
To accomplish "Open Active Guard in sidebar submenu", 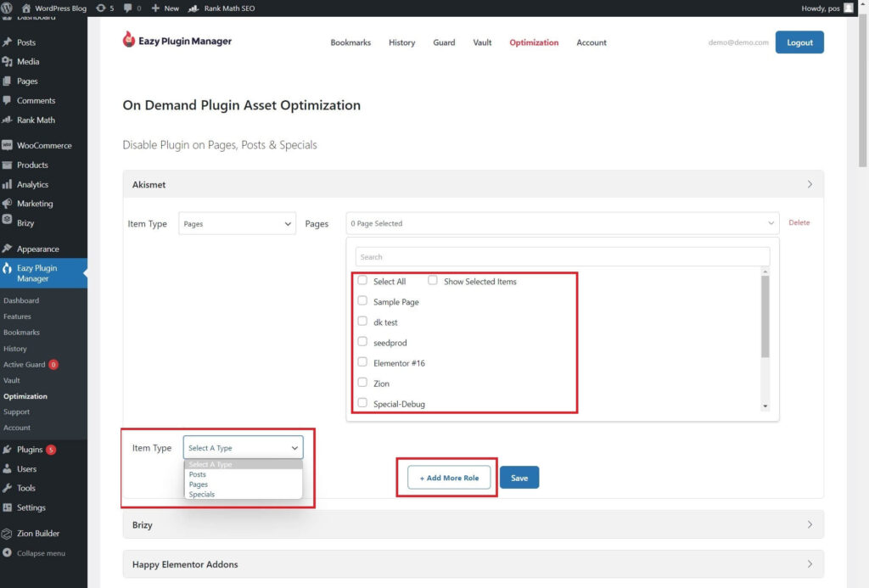I will (x=25, y=365).
